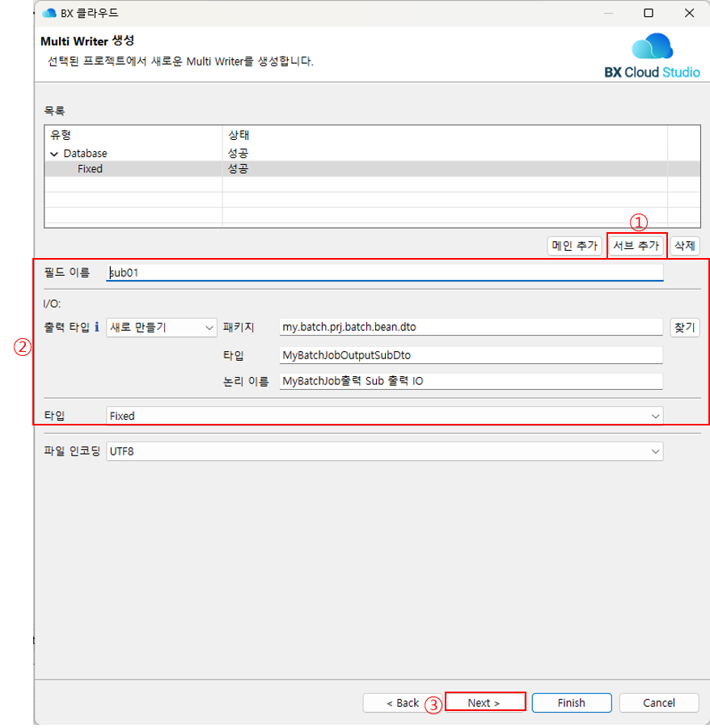Click the Back button
The image size is (710, 728).
coord(402,703)
